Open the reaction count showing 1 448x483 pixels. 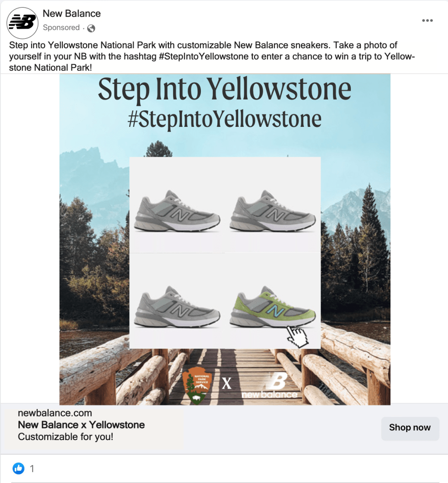point(32,469)
